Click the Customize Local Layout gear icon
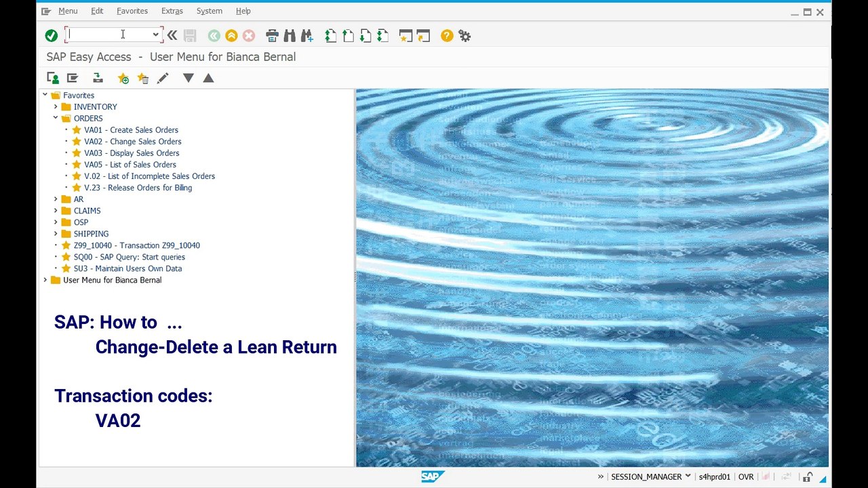868x488 pixels. coord(465,35)
